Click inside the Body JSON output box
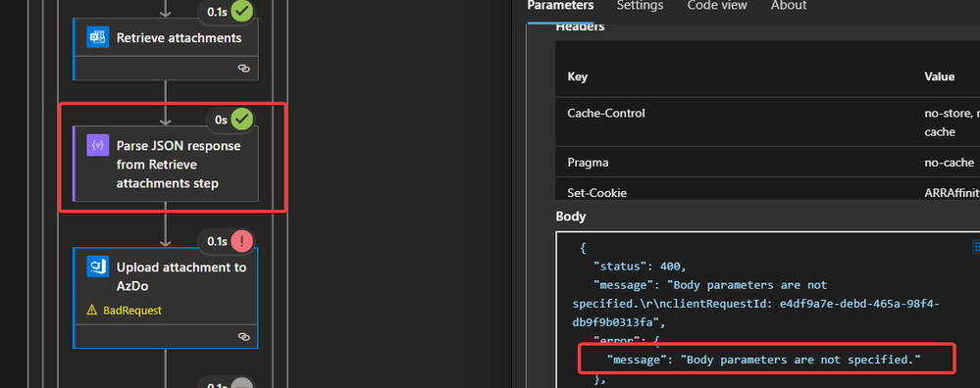 [767, 310]
